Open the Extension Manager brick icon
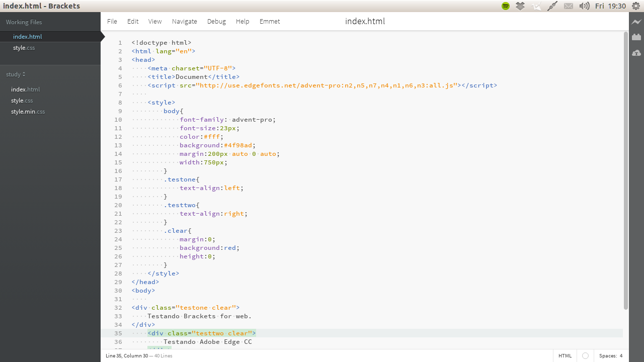The width and height of the screenshot is (644, 362). (x=636, y=37)
